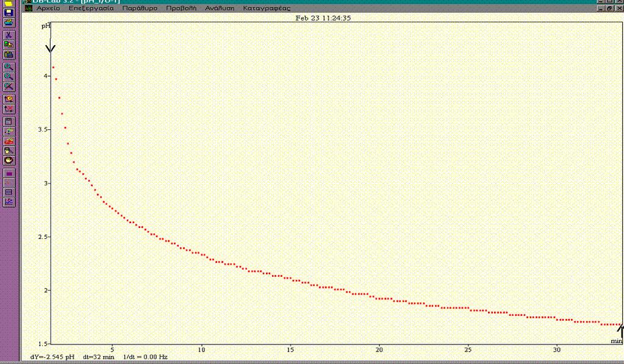Click the '1.5' y-axis tick value
This screenshot has width=624, height=364.
pyautogui.click(x=43, y=344)
